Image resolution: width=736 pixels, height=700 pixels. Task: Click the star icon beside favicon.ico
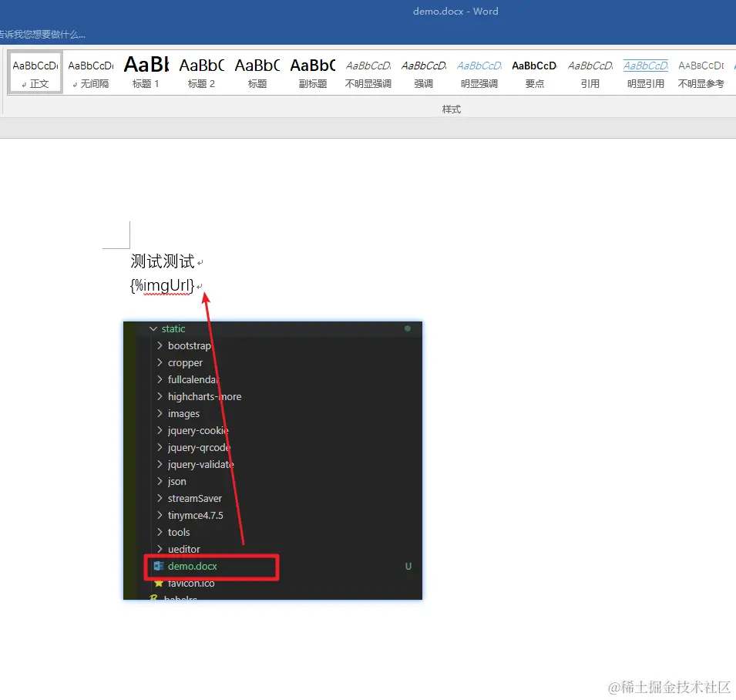click(159, 584)
